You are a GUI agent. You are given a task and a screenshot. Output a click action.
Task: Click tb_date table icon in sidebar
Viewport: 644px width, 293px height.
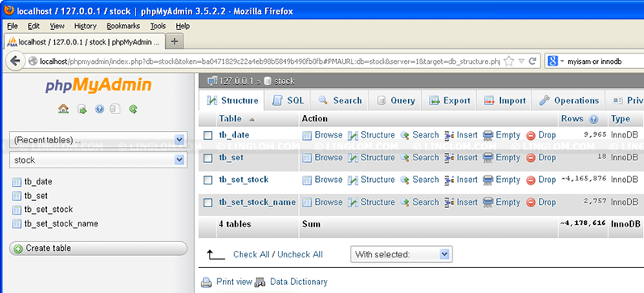(16, 182)
